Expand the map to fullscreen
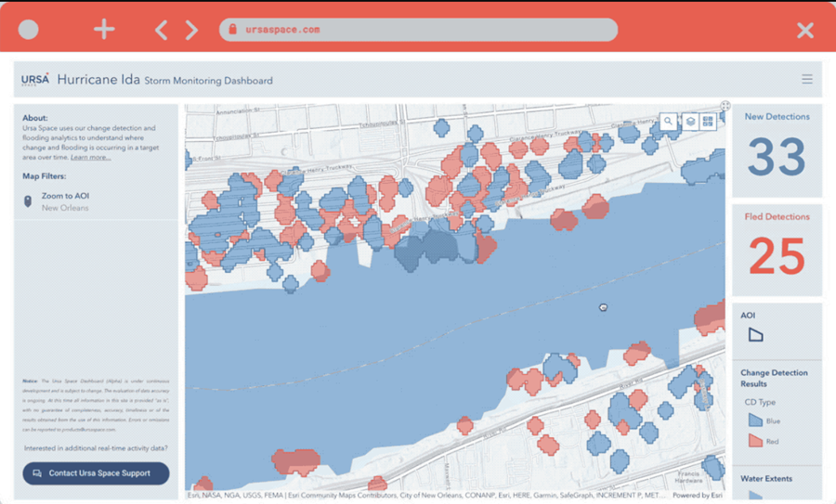 [x=725, y=107]
